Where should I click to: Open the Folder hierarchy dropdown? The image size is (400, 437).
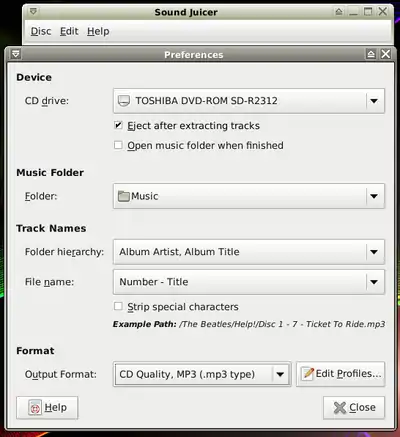pos(249,252)
